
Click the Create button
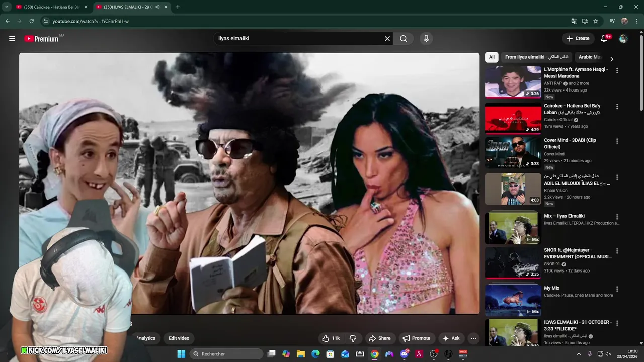tap(578, 38)
